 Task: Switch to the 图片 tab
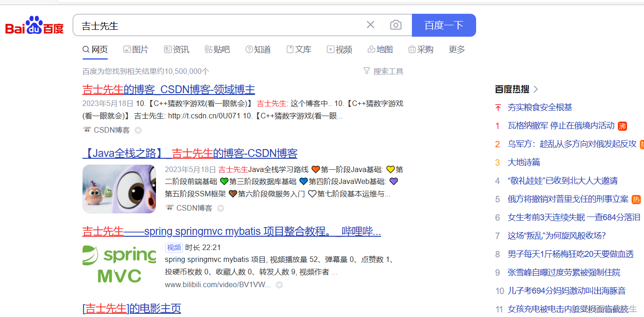tap(136, 50)
